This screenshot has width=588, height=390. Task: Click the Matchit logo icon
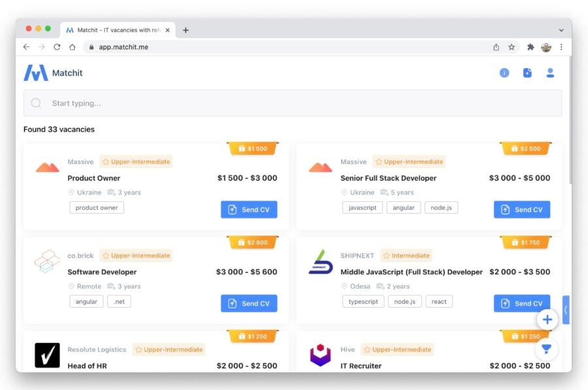click(36, 73)
